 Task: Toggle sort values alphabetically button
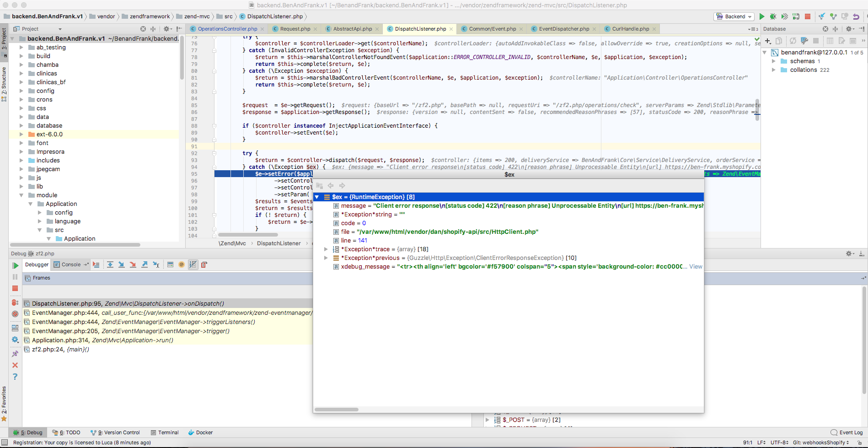click(193, 264)
